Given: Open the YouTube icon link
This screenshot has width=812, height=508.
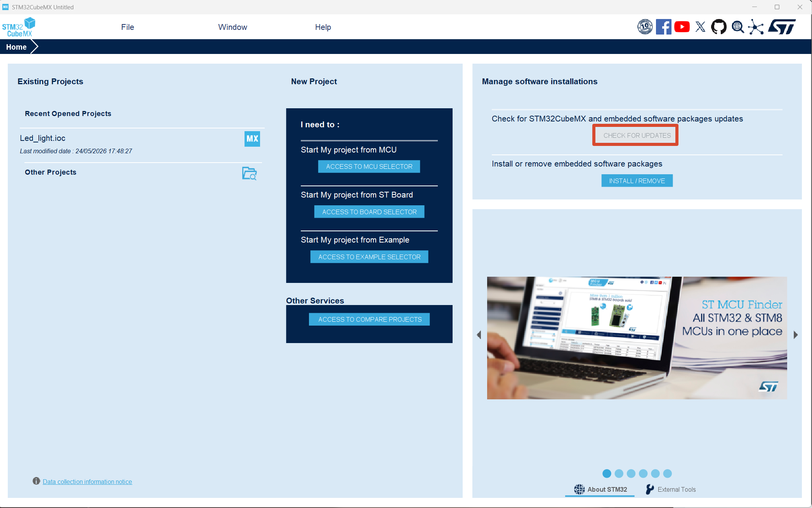Looking at the screenshot, I should [682, 27].
